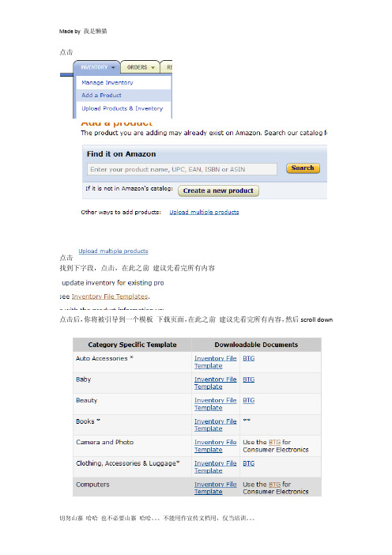
Task: Focus the product name search field
Action: tap(183, 169)
